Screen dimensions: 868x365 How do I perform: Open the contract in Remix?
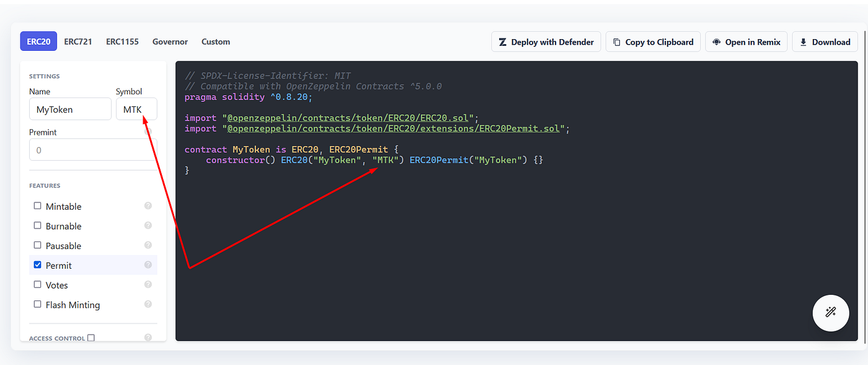746,42
